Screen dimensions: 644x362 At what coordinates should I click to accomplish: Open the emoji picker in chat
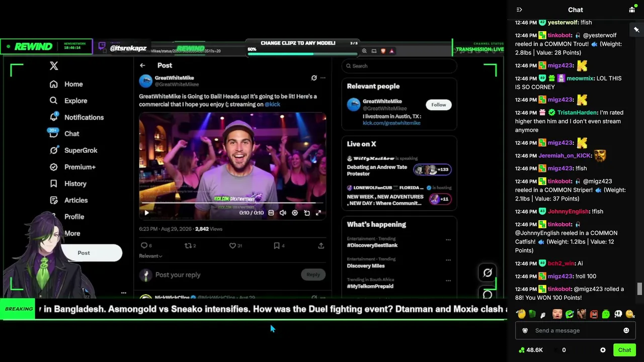pyautogui.click(x=626, y=330)
